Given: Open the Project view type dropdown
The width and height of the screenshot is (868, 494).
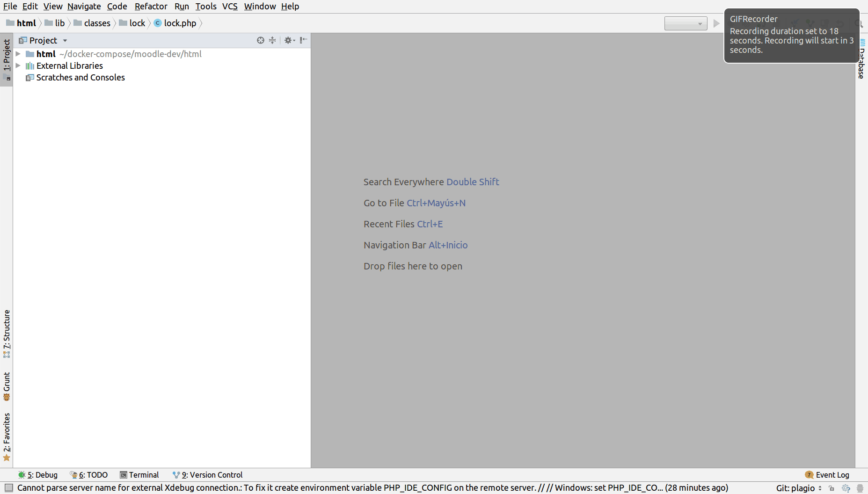Looking at the screenshot, I should point(65,41).
